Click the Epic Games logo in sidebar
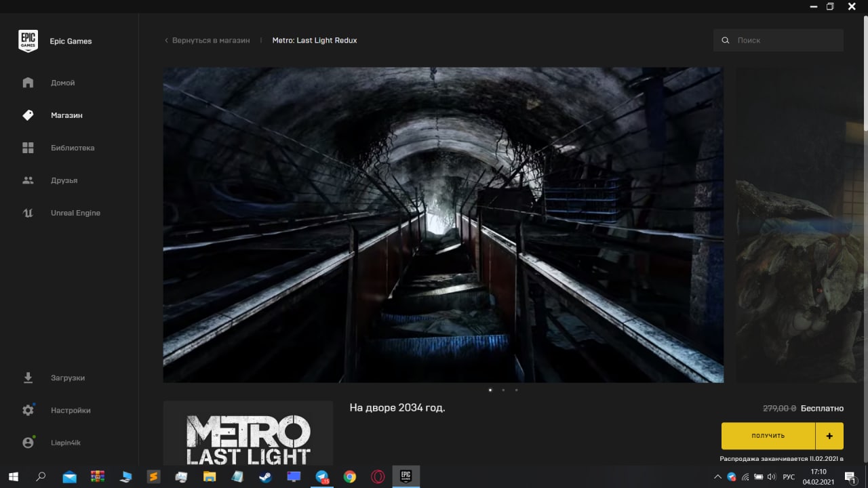The image size is (868, 488). pyautogui.click(x=28, y=41)
